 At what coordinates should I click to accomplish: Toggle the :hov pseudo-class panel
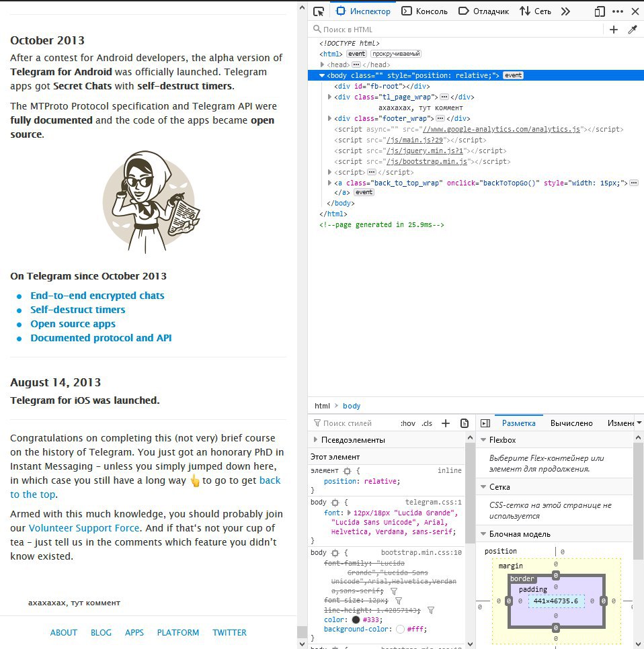point(408,423)
